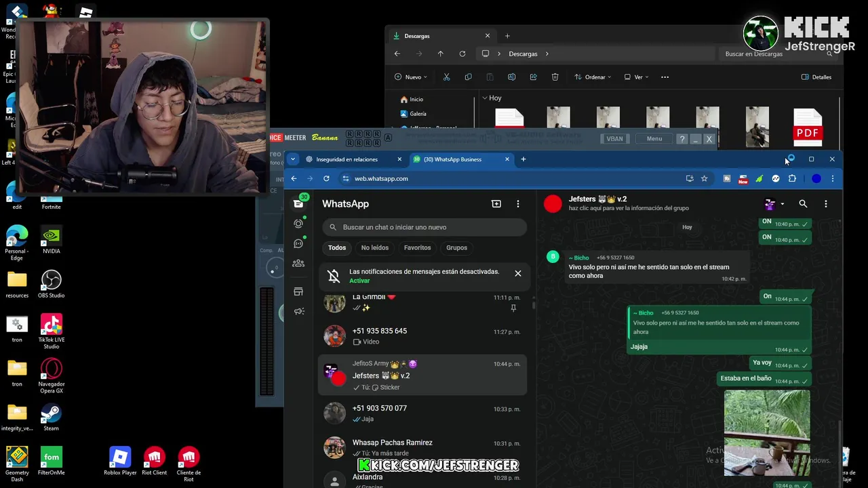Click Jefsters v.2 group header info
The image size is (868, 488).
point(629,203)
